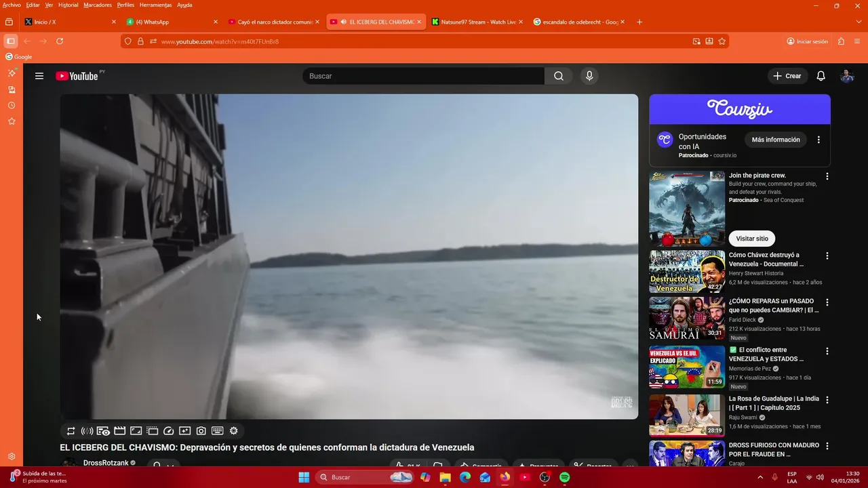868x488 pixels.
Task: Mute audio on the EL ICEBERG tab
Action: (343, 22)
